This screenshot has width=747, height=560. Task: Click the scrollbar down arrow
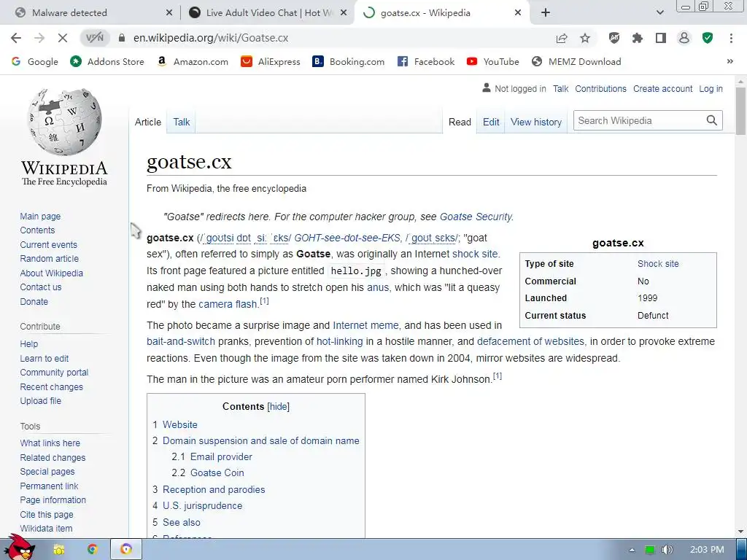tap(740, 532)
